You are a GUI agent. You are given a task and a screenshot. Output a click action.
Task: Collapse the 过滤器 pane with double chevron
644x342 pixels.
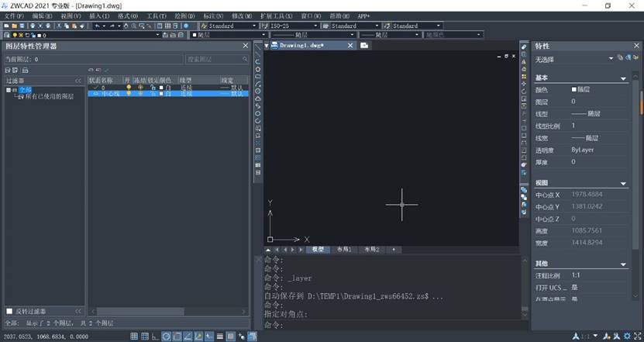(77, 80)
